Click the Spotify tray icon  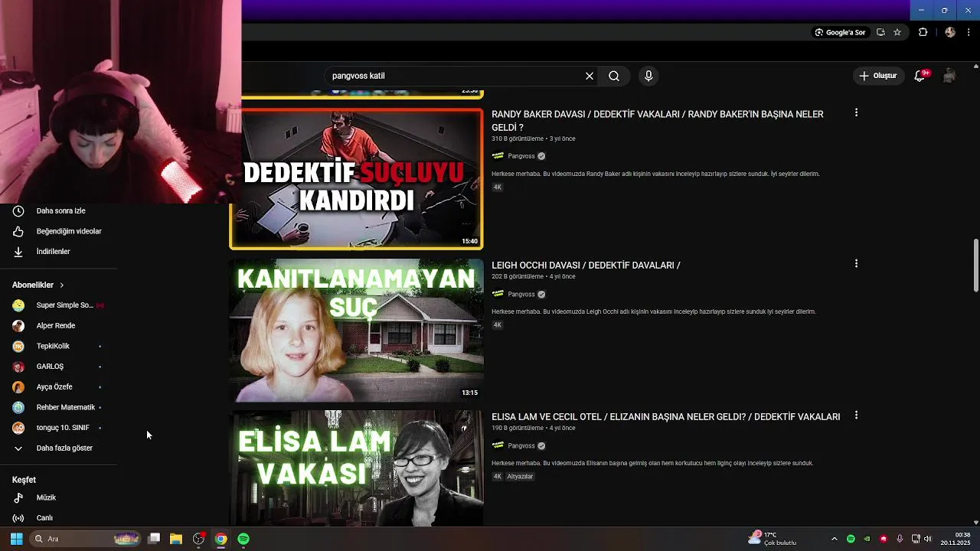(851, 539)
